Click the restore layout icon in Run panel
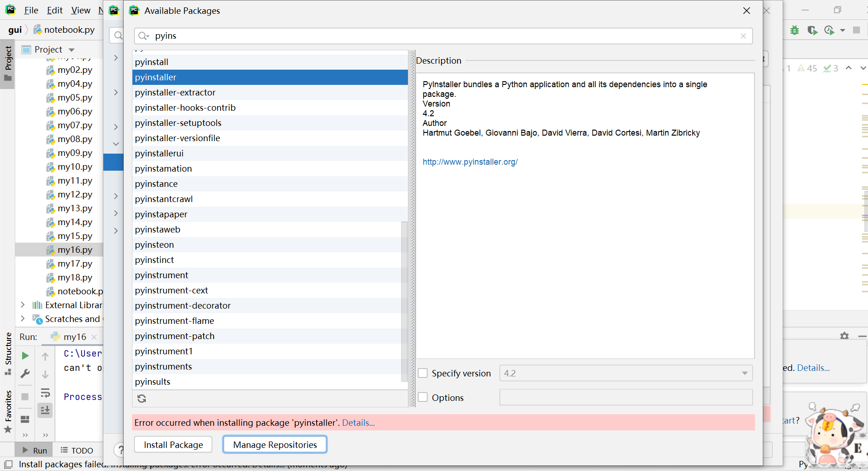This screenshot has width=868, height=471. pyautogui.click(x=25, y=419)
